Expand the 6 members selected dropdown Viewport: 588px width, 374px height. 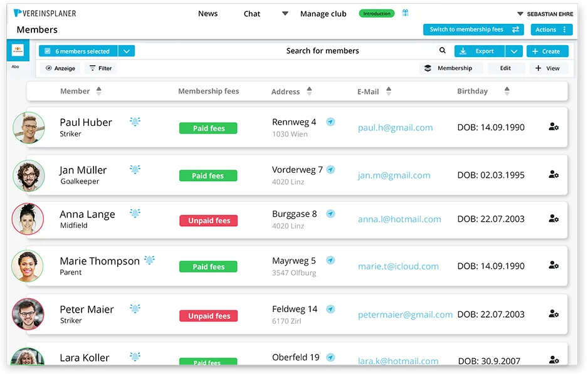coord(127,51)
